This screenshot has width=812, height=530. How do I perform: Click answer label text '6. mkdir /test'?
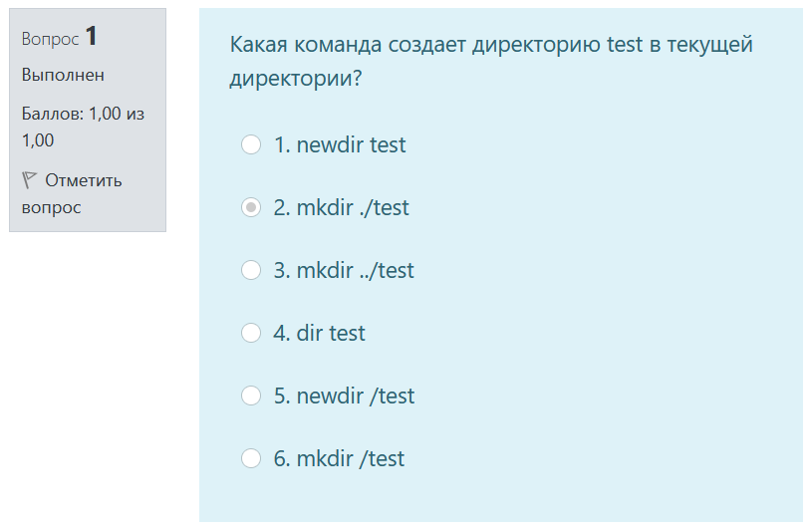(339, 458)
